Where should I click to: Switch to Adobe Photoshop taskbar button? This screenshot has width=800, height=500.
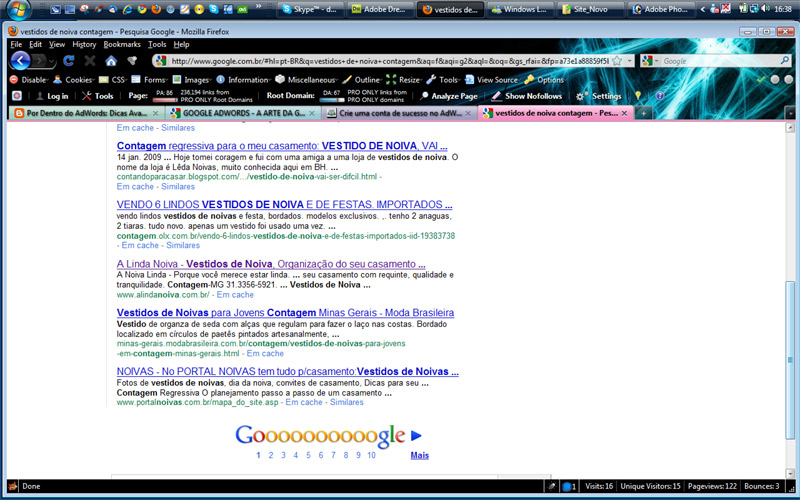pos(661,9)
